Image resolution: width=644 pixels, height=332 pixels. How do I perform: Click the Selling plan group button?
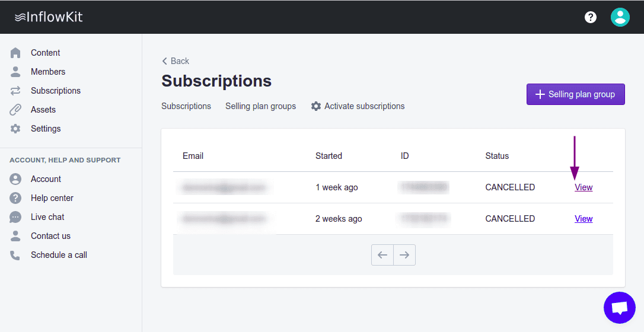point(575,94)
